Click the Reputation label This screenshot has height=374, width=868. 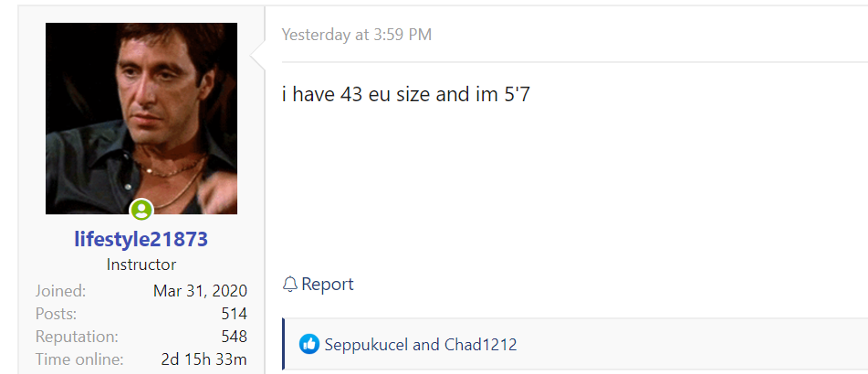pos(77,336)
